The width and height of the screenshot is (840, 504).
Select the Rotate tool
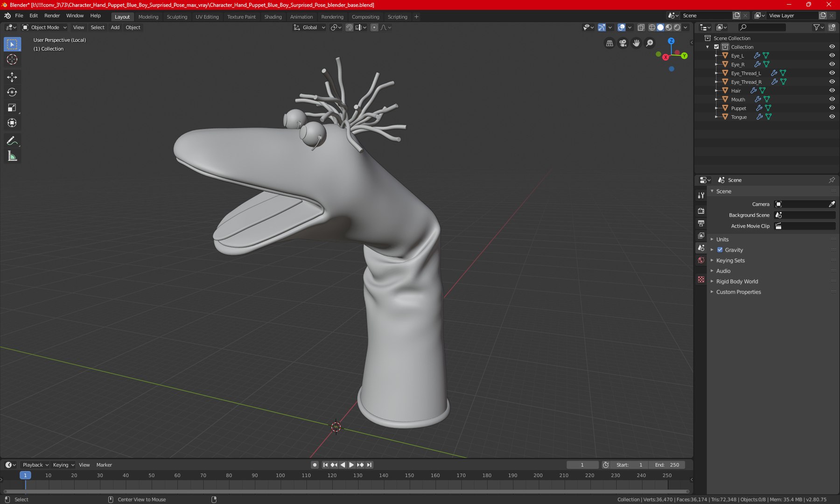(12, 92)
